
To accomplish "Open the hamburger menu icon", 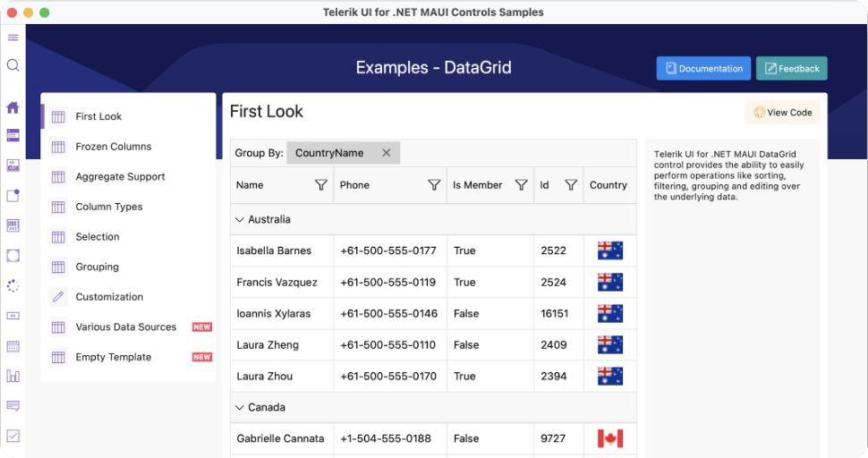I will click(13, 38).
